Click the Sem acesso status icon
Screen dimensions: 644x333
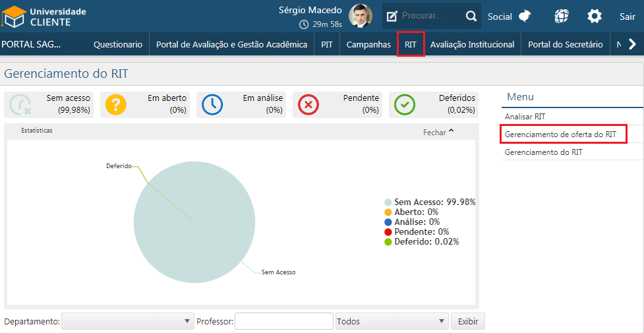pyautogui.click(x=20, y=104)
